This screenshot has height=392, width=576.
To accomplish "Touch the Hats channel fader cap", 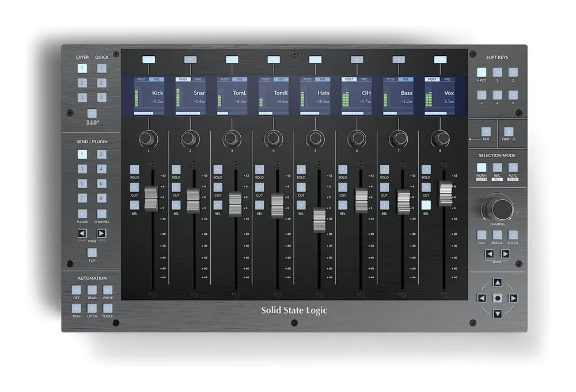I will (319, 220).
